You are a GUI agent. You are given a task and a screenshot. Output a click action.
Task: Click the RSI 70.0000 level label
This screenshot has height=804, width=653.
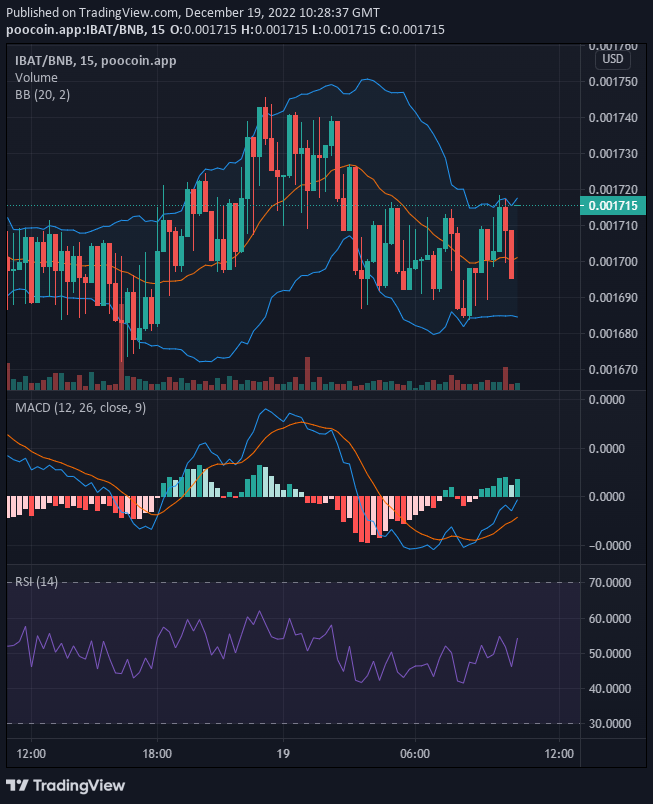pos(610,582)
